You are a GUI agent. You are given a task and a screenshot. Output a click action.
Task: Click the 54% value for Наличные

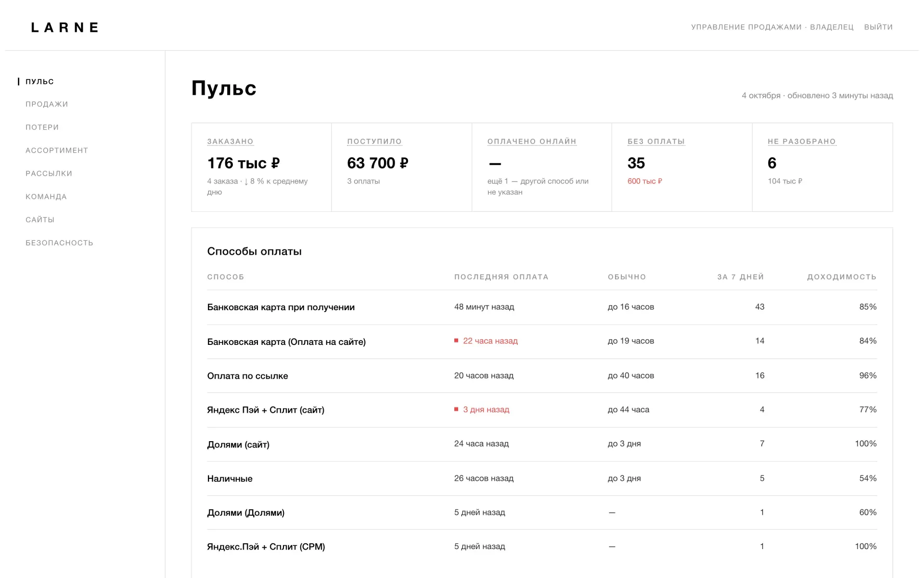pyautogui.click(x=868, y=478)
